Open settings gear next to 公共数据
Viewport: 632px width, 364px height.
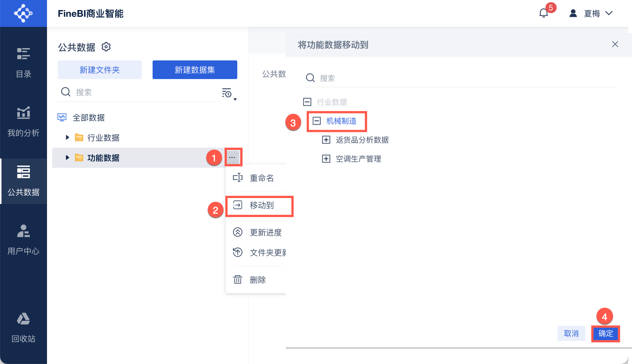[106, 47]
